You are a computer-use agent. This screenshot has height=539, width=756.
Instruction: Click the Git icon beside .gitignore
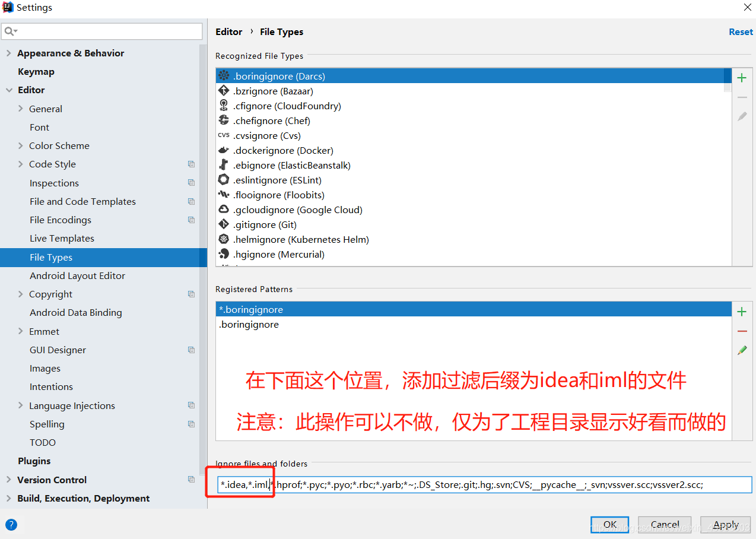[224, 224]
